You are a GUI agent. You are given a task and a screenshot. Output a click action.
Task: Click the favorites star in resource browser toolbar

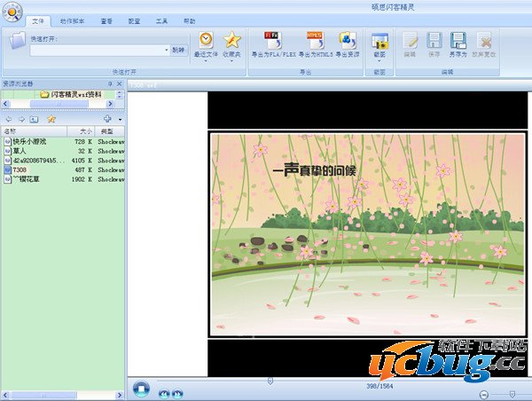(x=51, y=119)
